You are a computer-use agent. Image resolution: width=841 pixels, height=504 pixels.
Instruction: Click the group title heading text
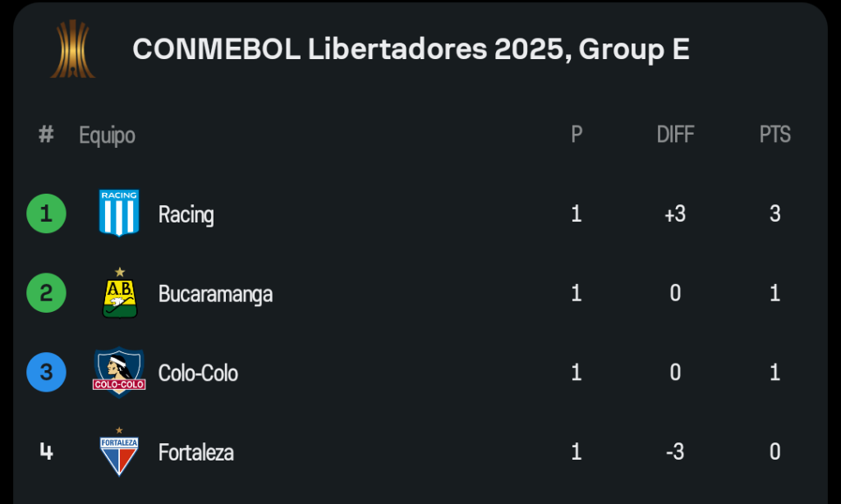click(x=411, y=49)
